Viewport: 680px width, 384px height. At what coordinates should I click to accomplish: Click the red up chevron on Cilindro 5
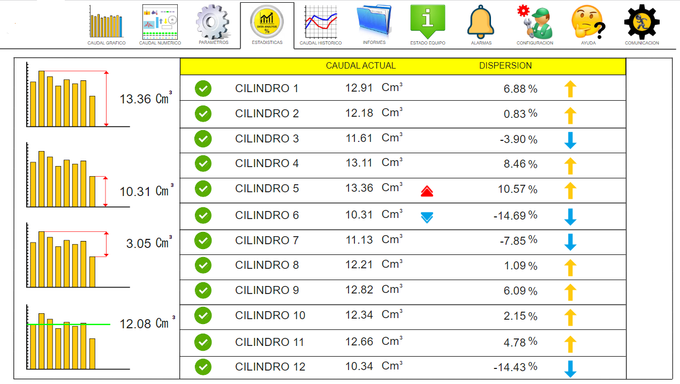click(427, 191)
